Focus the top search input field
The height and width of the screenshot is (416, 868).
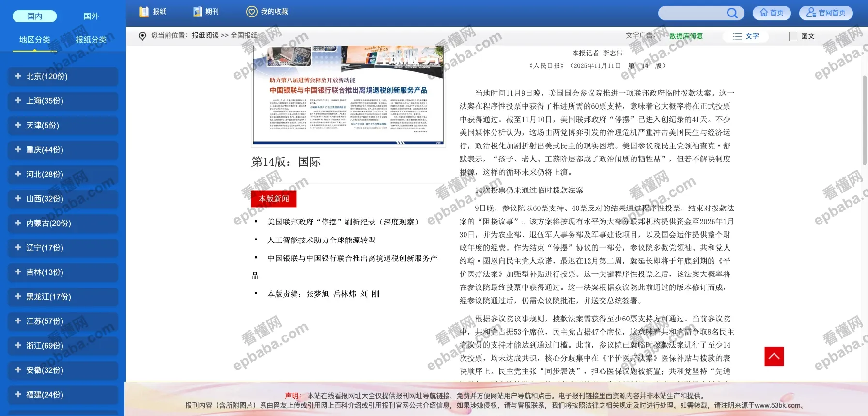(693, 13)
